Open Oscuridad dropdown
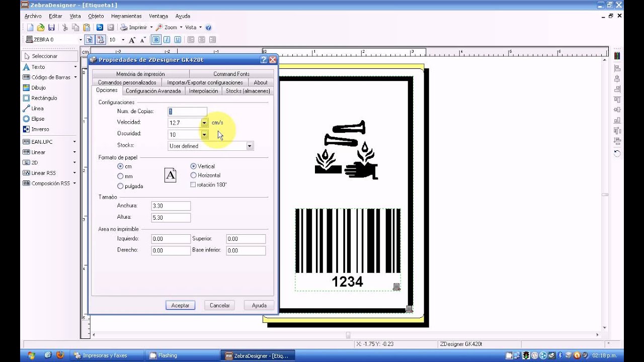 coord(204,134)
